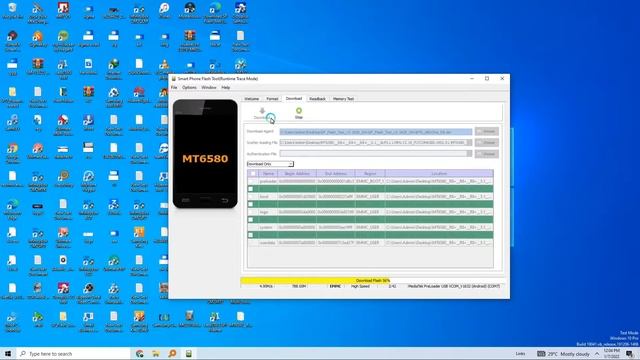Select the "userdata" name cell
640x360 pixels.
268,243
